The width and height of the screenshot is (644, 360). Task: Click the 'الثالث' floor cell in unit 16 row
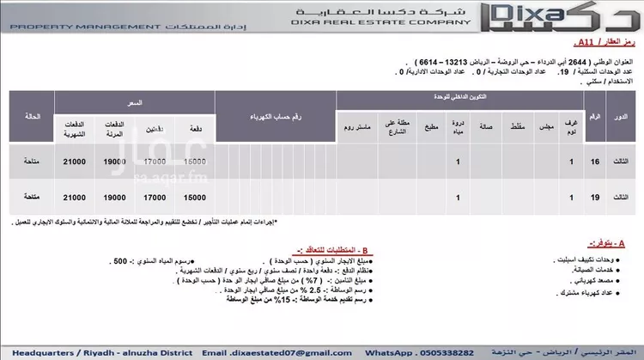[621, 162]
